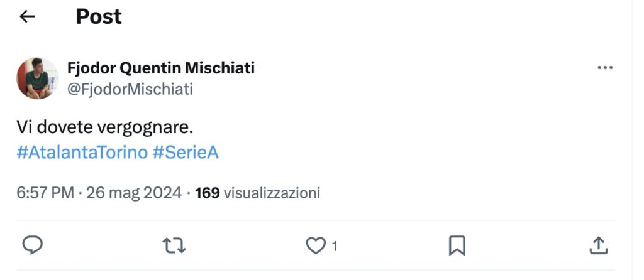
Task: Open the Fjodor Quentin Mischiati display name
Action: click(x=160, y=68)
